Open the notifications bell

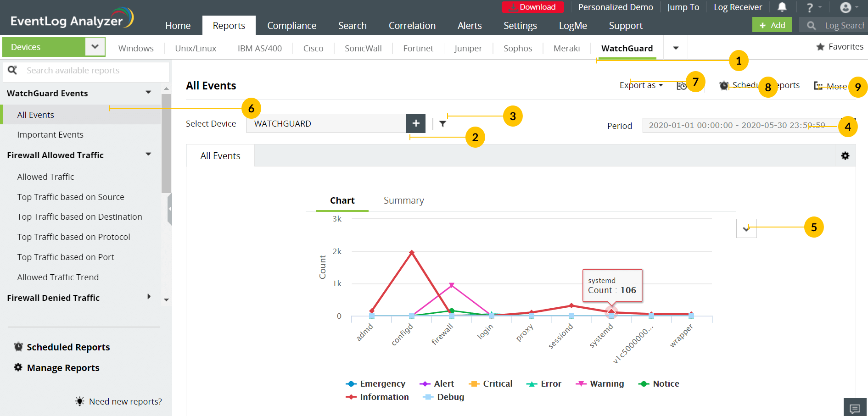[782, 7]
